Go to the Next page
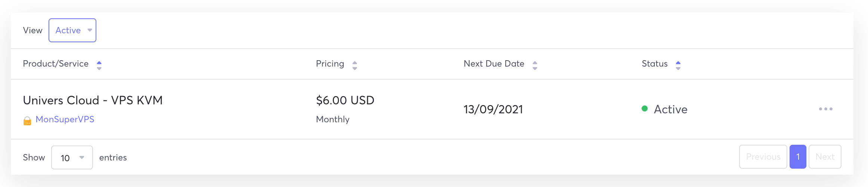This screenshot has width=868, height=187. (825, 157)
